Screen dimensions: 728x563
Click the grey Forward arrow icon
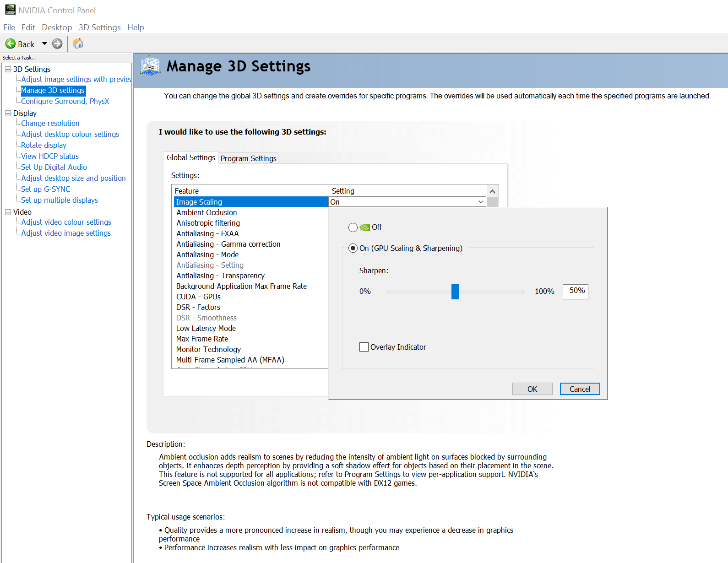click(57, 44)
